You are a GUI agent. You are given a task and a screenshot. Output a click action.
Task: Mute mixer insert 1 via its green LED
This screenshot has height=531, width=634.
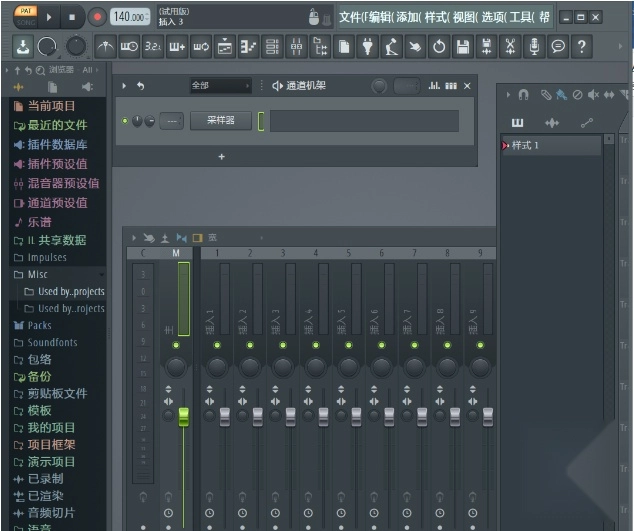pos(217,345)
